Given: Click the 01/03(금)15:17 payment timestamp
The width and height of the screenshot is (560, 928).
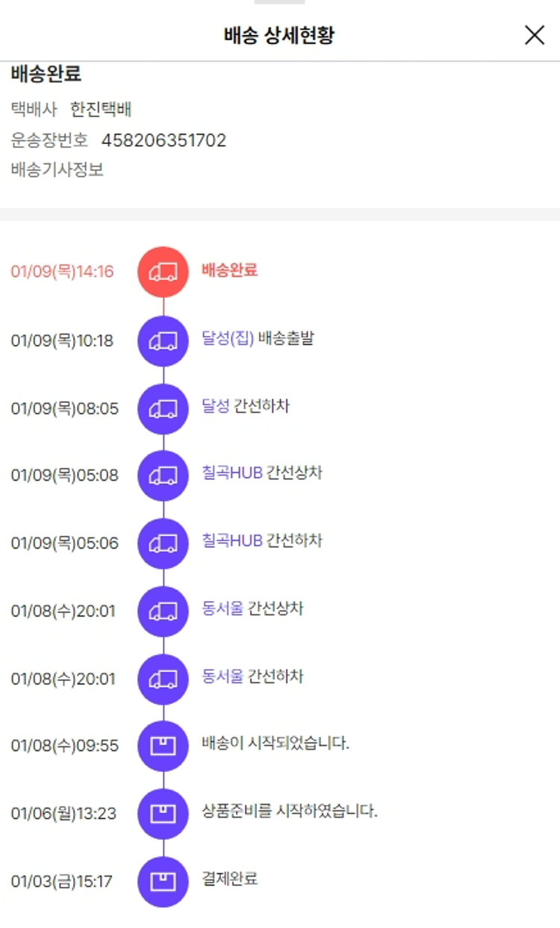Looking at the screenshot, I should (62, 882).
